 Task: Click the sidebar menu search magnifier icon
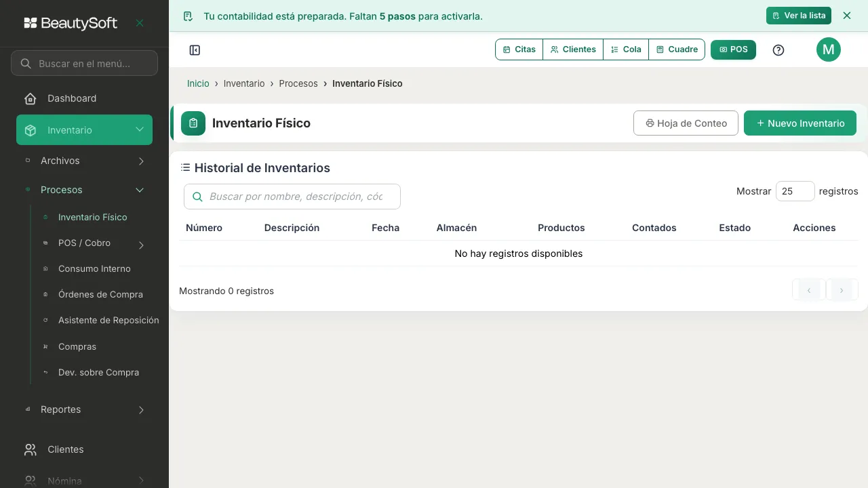click(x=26, y=64)
